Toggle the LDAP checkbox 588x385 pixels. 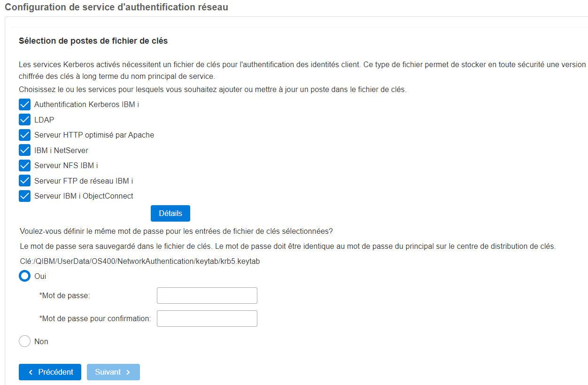coord(25,120)
